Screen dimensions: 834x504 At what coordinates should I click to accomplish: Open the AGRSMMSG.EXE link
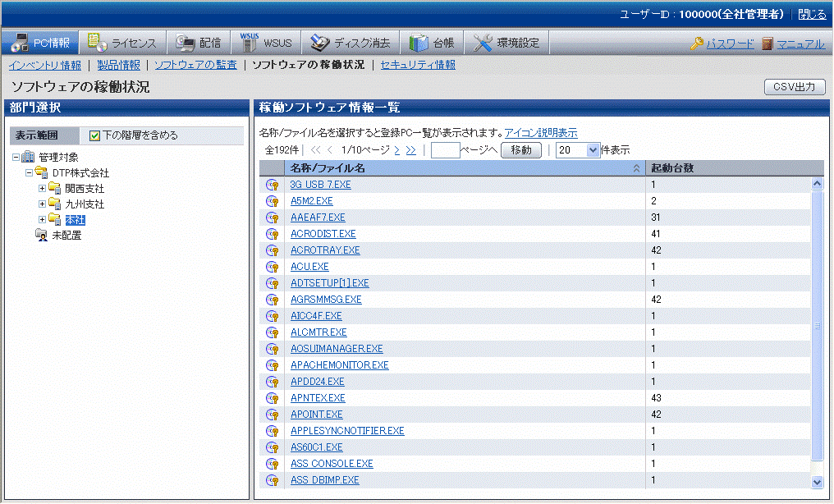point(326,300)
